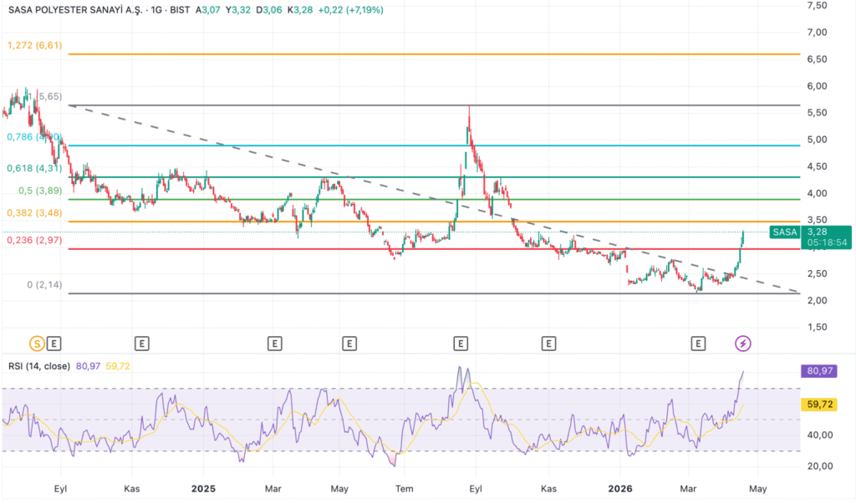This screenshot has height=504, width=856.
Task: Click the orange S split marker
Action: [x=37, y=343]
